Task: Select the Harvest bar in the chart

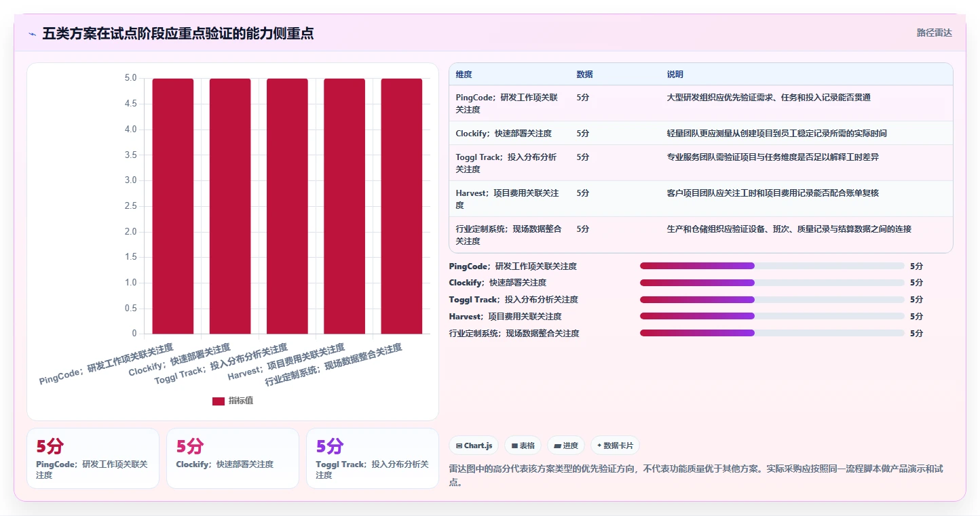Action: (344, 206)
